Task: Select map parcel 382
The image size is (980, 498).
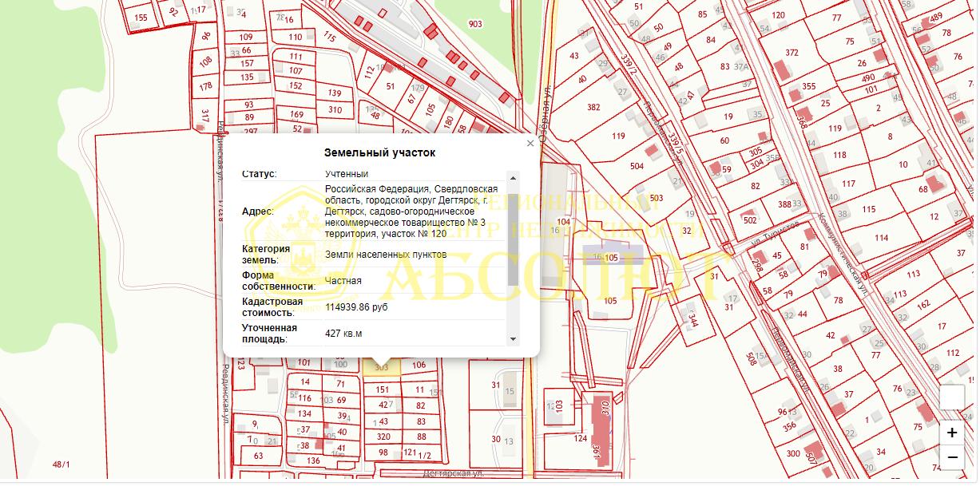Action: (593, 107)
